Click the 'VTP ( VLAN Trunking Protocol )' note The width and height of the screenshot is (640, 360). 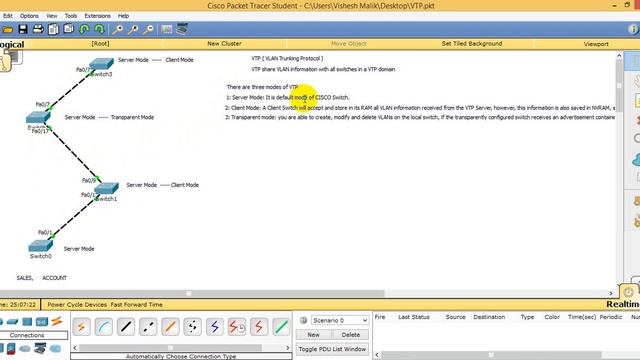click(x=287, y=58)
